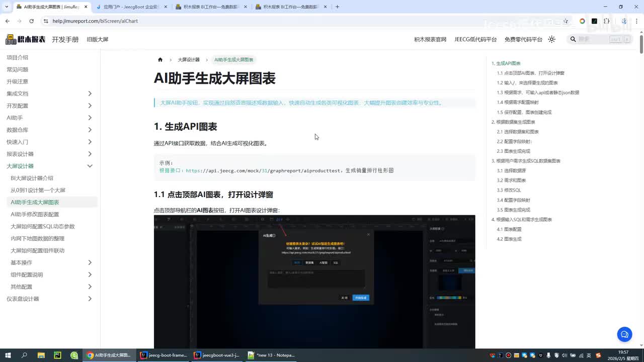Open PyCharm from the taskbar

[x=58, y=355]
